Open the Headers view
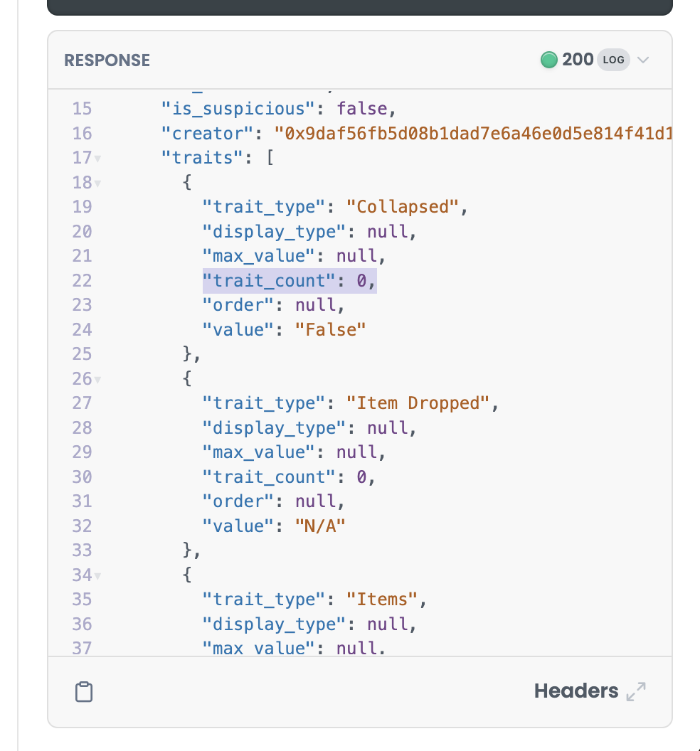Viewport: 700px width, 751px height. pyautogui.click(x=576, y=691)
